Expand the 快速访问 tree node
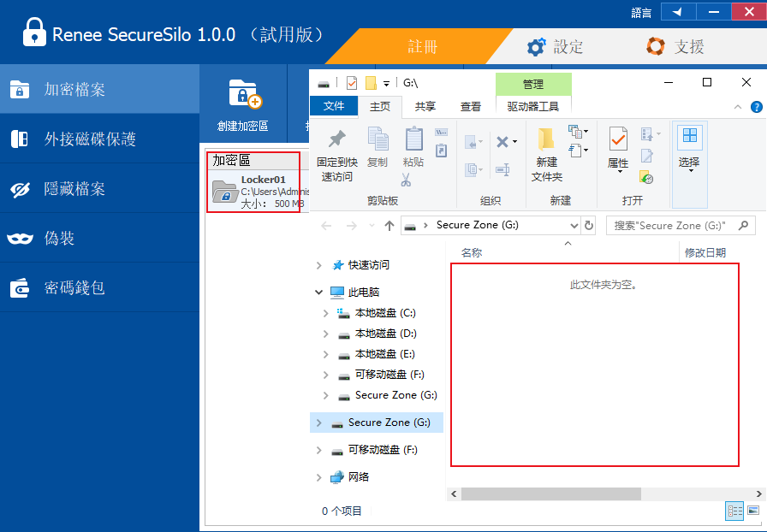 coord(319,265)
